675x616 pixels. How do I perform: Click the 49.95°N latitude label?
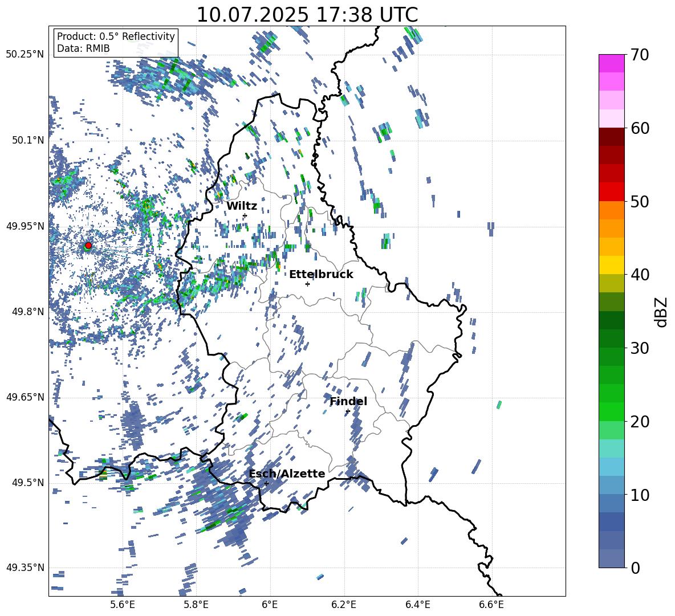(25, 226)
